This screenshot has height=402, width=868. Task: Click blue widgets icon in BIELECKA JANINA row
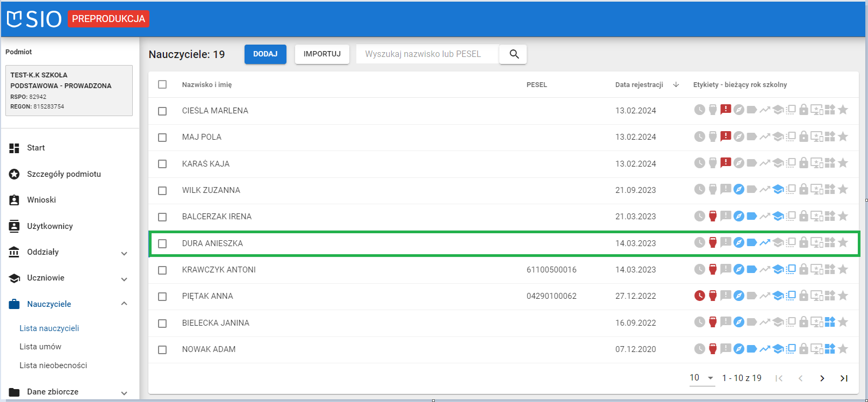[830, 322]
